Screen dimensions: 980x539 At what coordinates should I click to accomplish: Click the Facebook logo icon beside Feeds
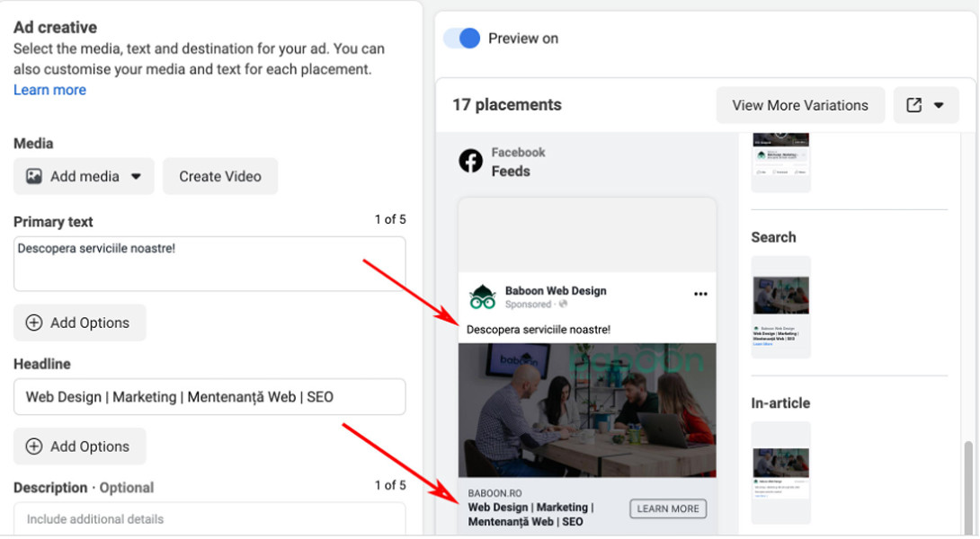[470, 161]
